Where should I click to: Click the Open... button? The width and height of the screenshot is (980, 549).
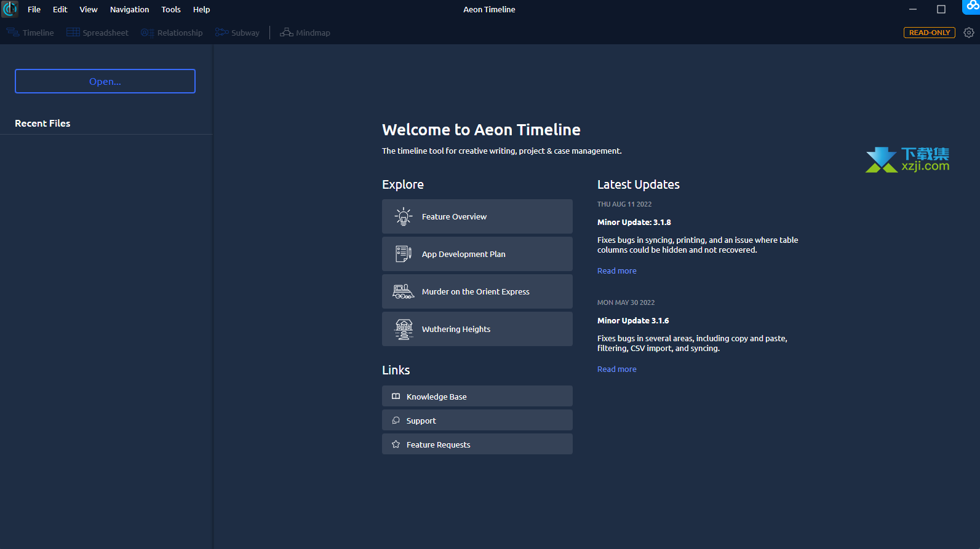(105, 81)
